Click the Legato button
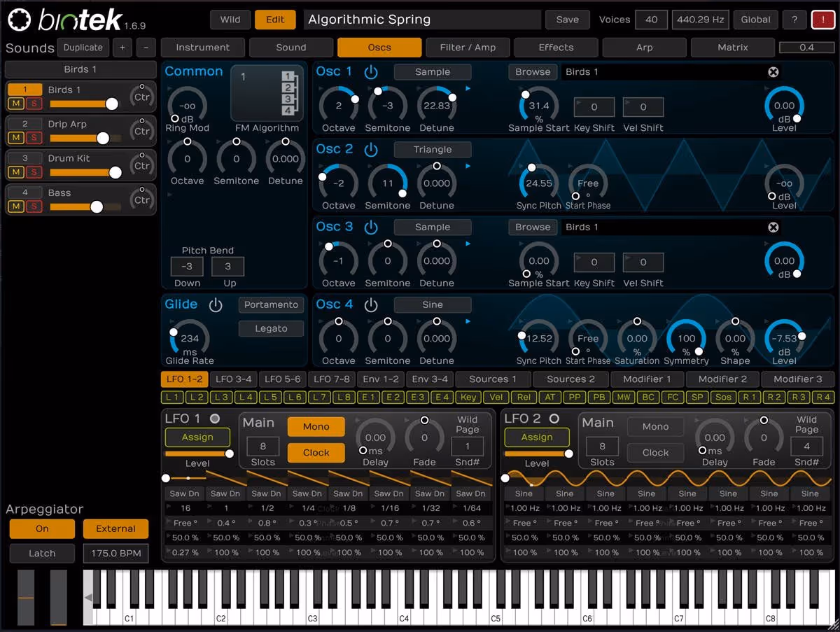Viewport: 840px width, 632px height. pos(271,328)
